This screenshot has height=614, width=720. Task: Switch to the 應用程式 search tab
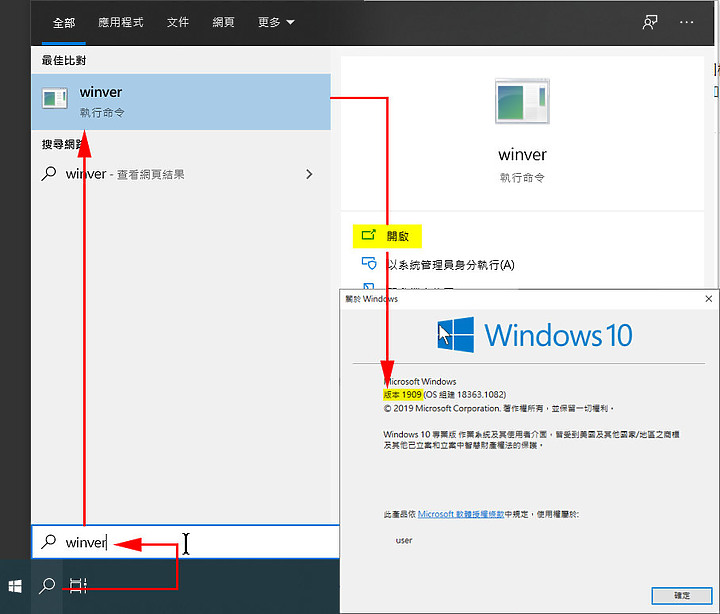pyautogui.click(x=120, y=22)
